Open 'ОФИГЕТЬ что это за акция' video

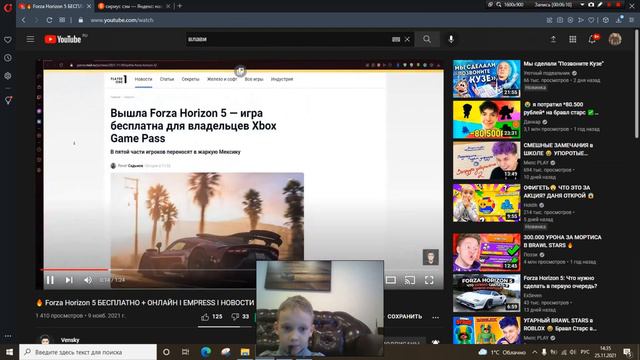487,203
